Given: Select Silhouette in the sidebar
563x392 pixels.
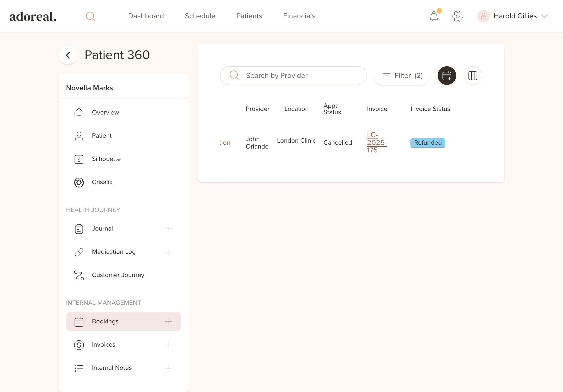Looking at the screenshot, I should point(106,159).
